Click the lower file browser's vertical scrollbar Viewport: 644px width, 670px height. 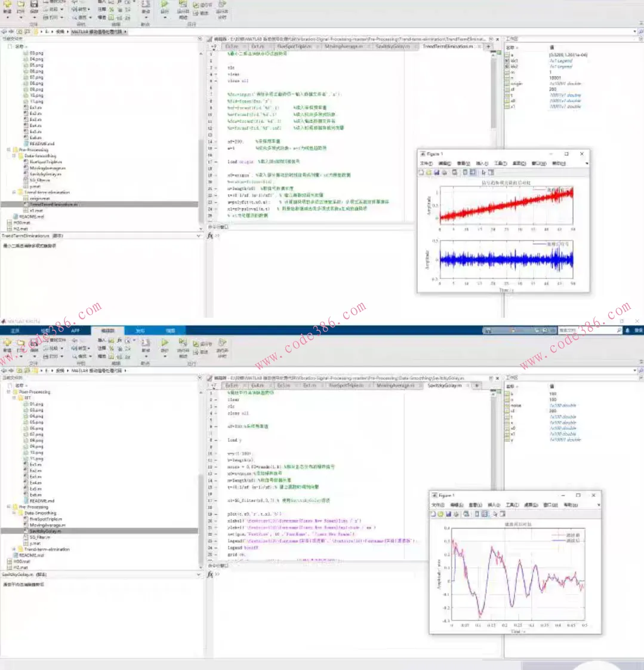[x=201, y=478]
